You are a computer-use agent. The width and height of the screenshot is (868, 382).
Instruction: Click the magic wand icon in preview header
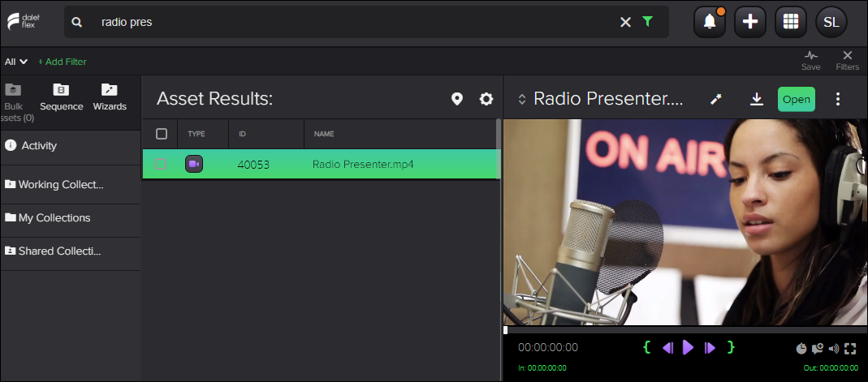pyautogui.click(x=715, y=99)
